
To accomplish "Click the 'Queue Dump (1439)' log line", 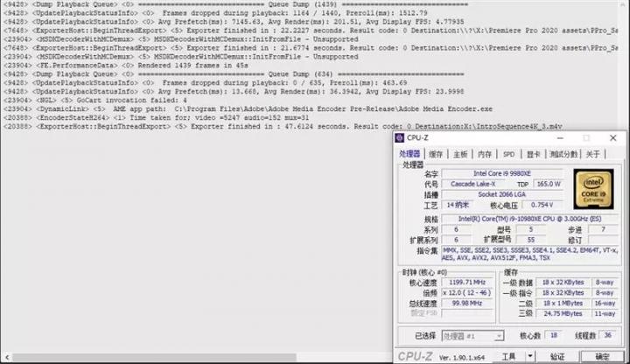I will (x=235, y=4).
